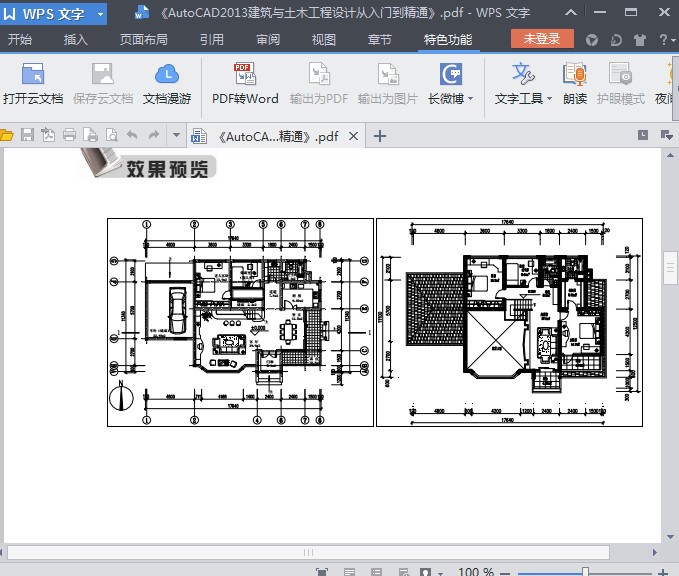Click the feedback chat bubble icon
This screenshot has height=576, width=679.
pyautogui.click(x=616, y=40)
